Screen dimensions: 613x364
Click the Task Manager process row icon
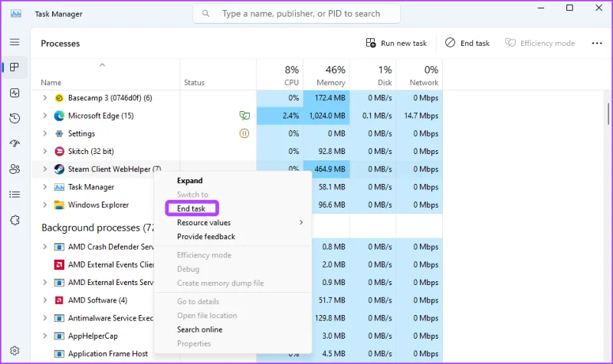59,187
